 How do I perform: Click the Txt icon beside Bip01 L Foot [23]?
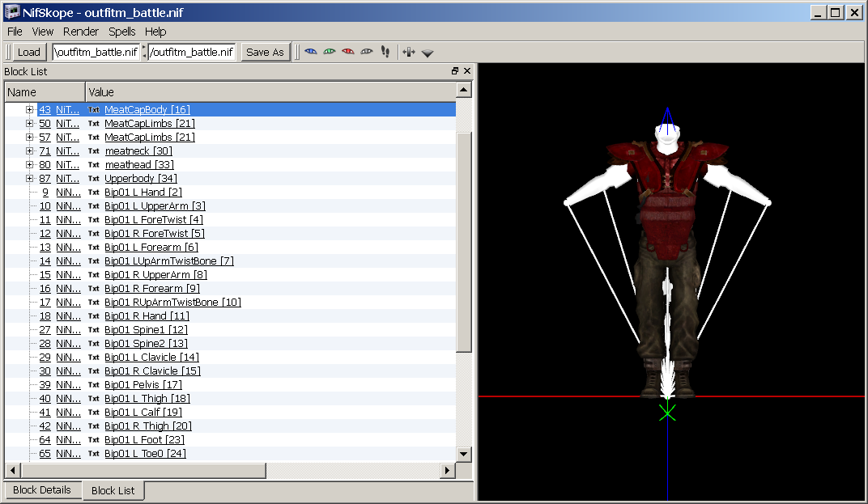click(94, 440)
